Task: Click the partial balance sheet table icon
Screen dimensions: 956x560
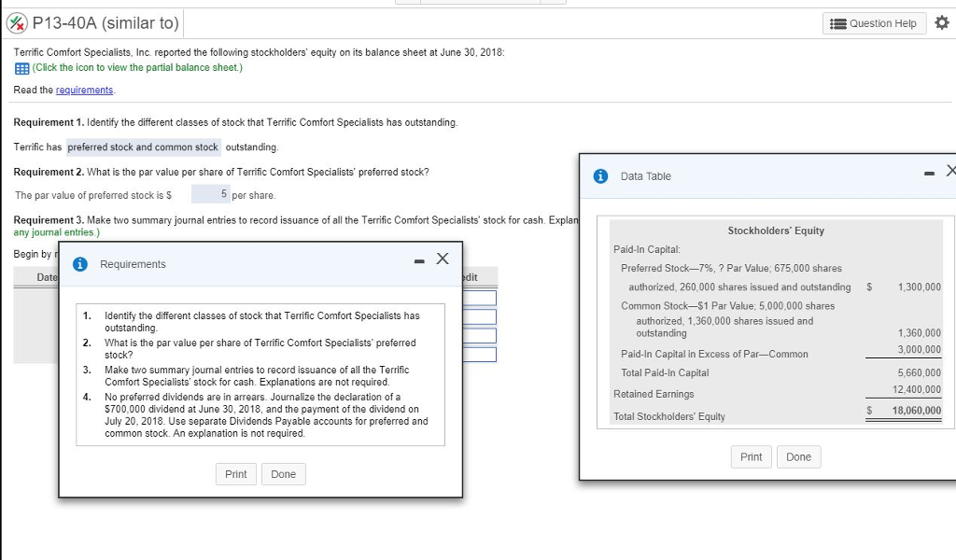Action: coord(21,68)
